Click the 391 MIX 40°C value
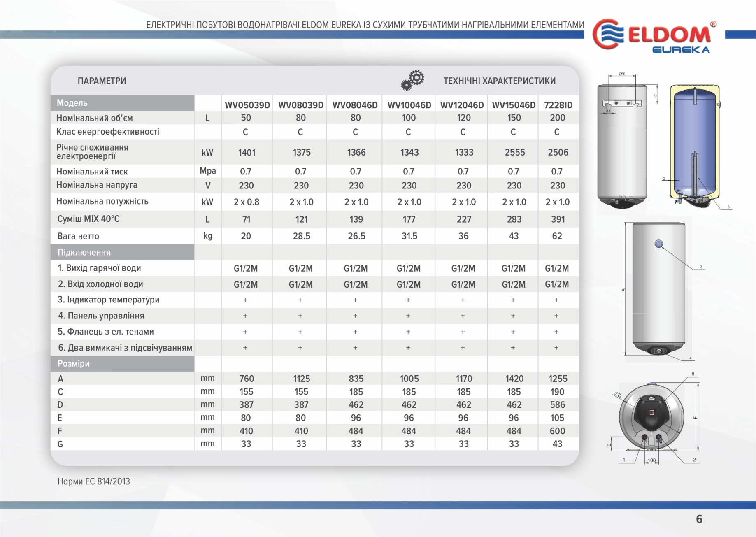Screen dimensions: 756x537 (558, 219)
